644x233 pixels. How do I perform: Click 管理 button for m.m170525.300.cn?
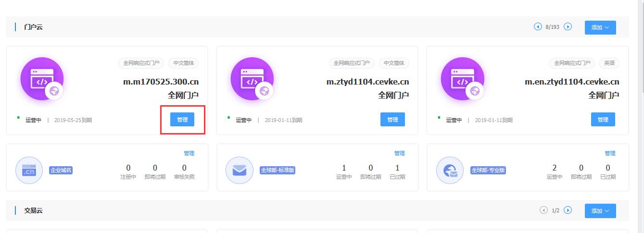(x=182, y=120)
